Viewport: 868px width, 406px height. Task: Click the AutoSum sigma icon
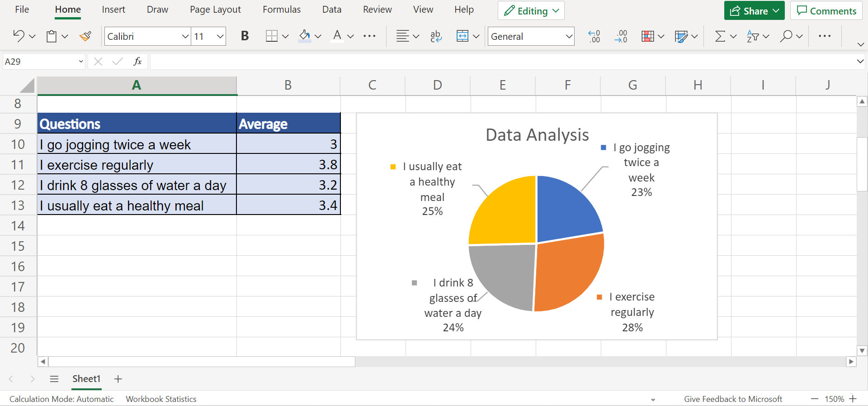(720, 36)
